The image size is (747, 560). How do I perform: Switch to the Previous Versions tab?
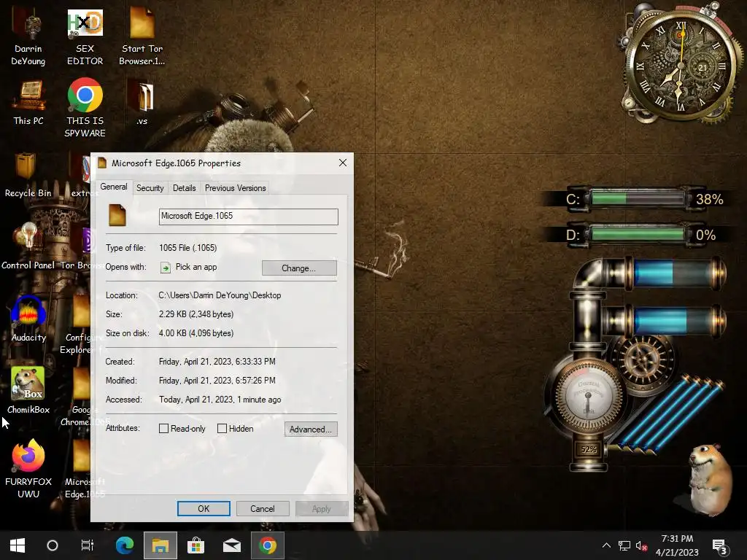(236, 188)
